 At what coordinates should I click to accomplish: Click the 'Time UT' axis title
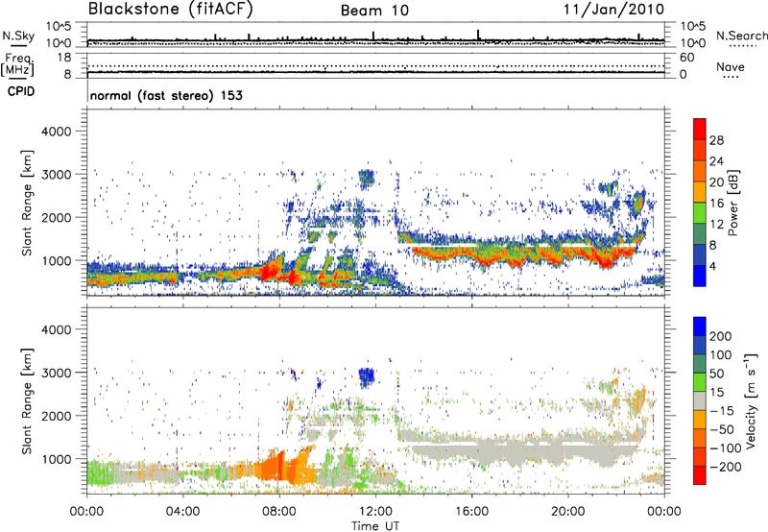[x=375, y=526]
